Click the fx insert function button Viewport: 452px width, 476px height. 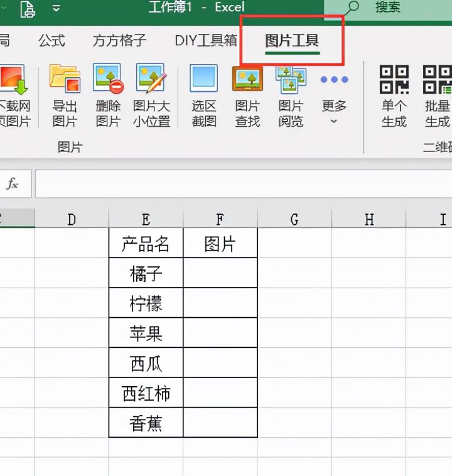(x=13, y=183)
